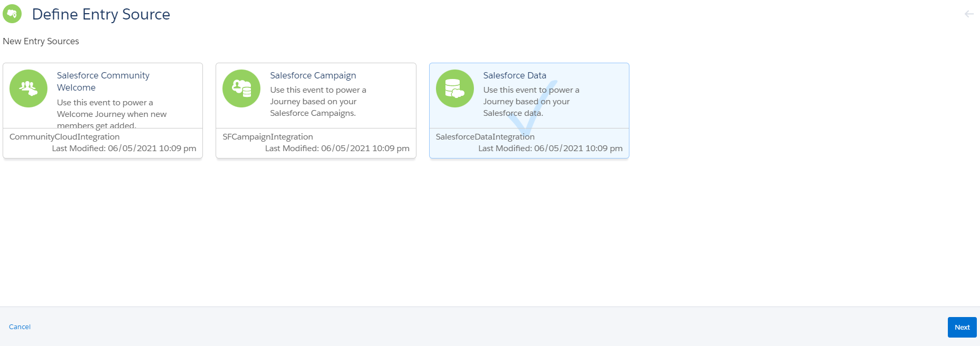
Task: Go back using the top-right arrow
Action: point(969,14)
